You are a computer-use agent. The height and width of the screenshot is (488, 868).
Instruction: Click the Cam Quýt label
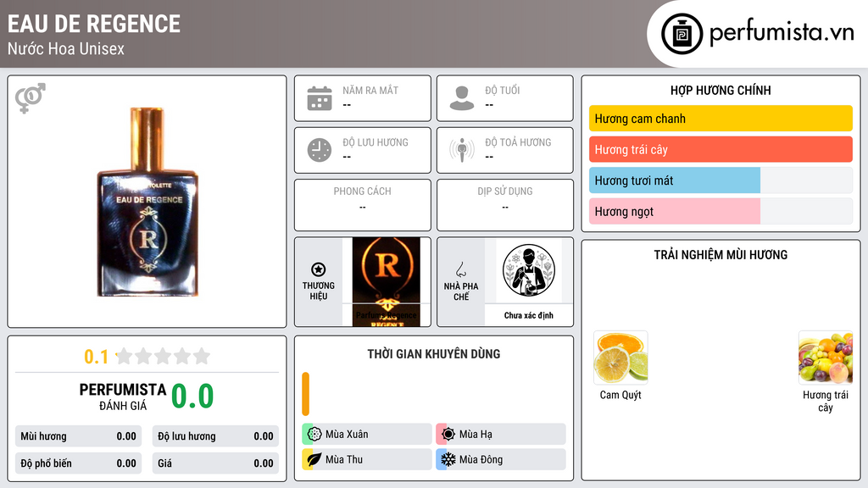tap(620, 395)
